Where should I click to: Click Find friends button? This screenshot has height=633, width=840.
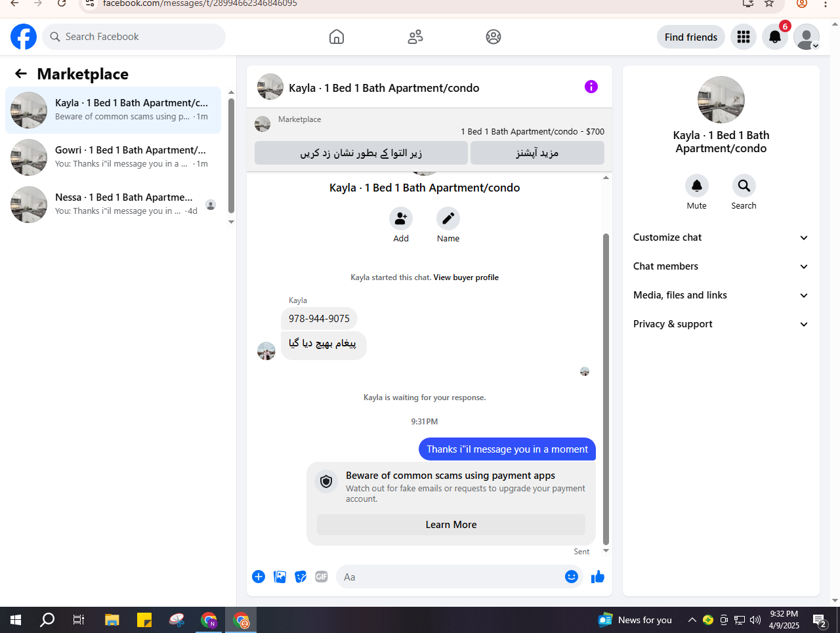[691, 37]
